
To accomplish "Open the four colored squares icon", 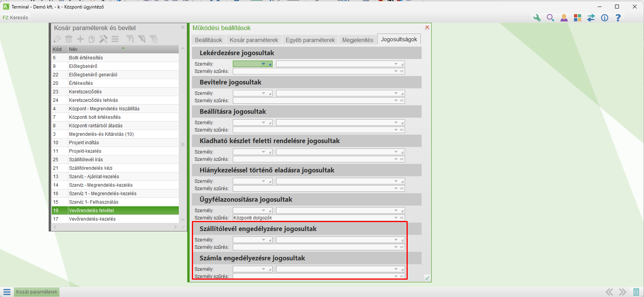I will click(x=578, y=18).
